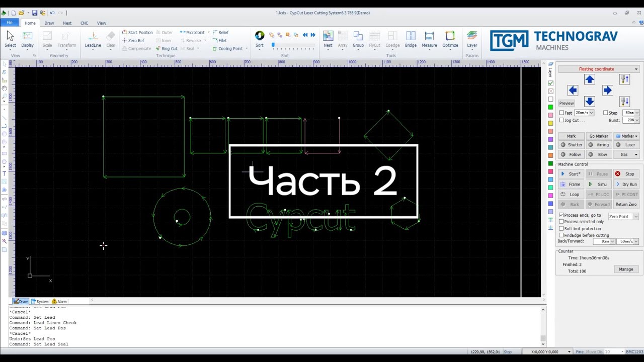This screenshot has height=362, width=644.
Task: Open the Measure tool
Action: click(429, 39)
